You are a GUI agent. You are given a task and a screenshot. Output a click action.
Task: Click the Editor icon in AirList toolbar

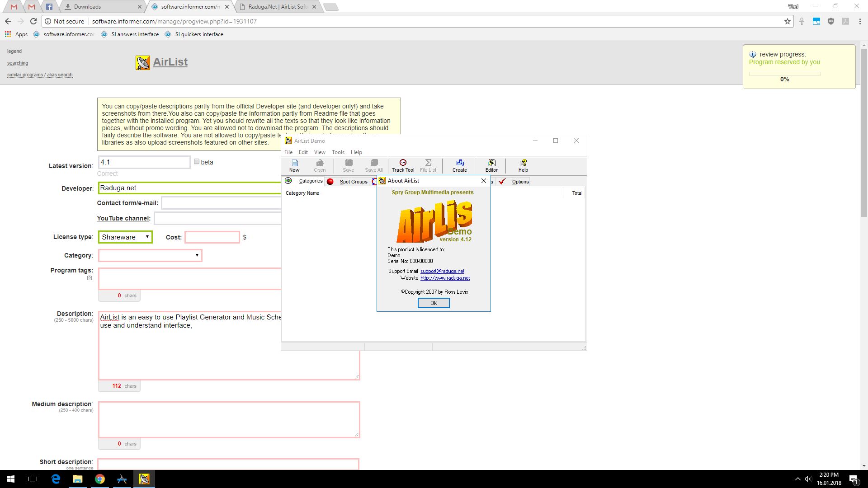491,165
